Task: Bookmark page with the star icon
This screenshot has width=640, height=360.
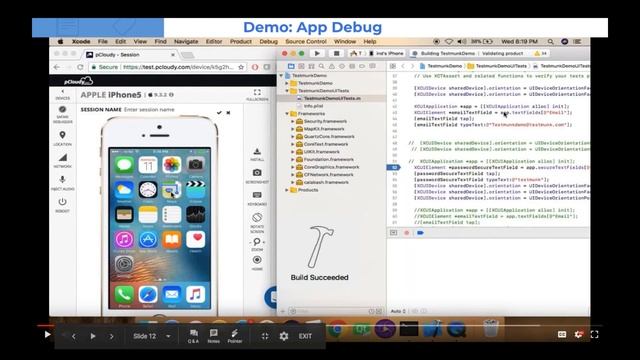Action: pos(241,67)
